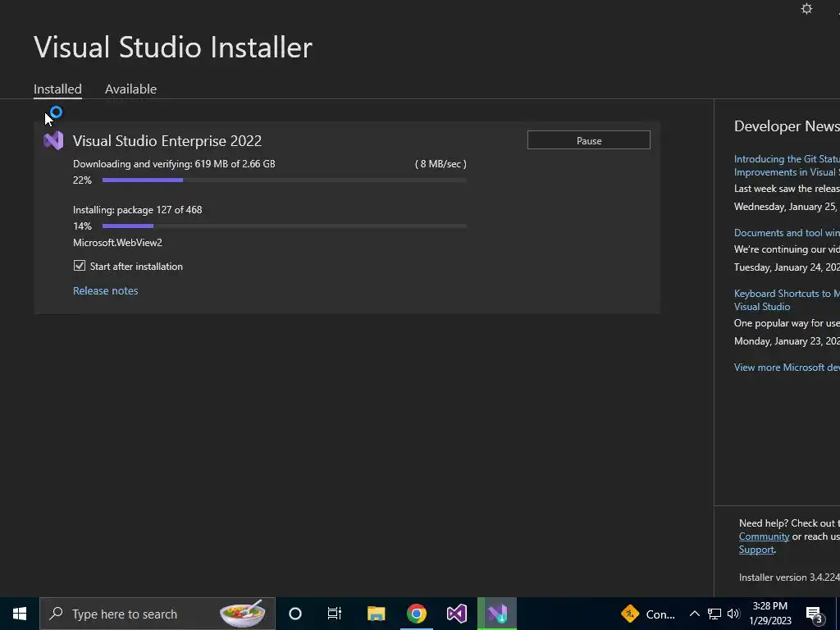The width and height of the screenshot is (840, 630).
Task: Click the 22% download percentage label
Action: pos(83,180)
